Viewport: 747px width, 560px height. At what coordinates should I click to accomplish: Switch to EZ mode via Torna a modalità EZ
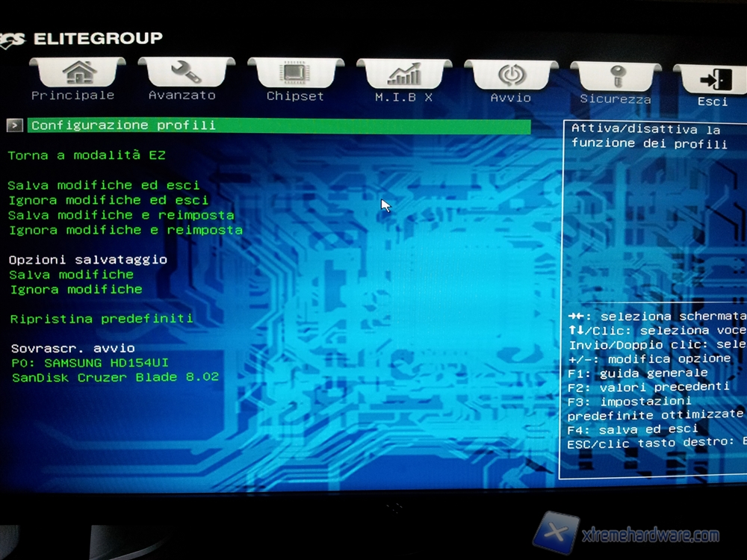[87, 155]
